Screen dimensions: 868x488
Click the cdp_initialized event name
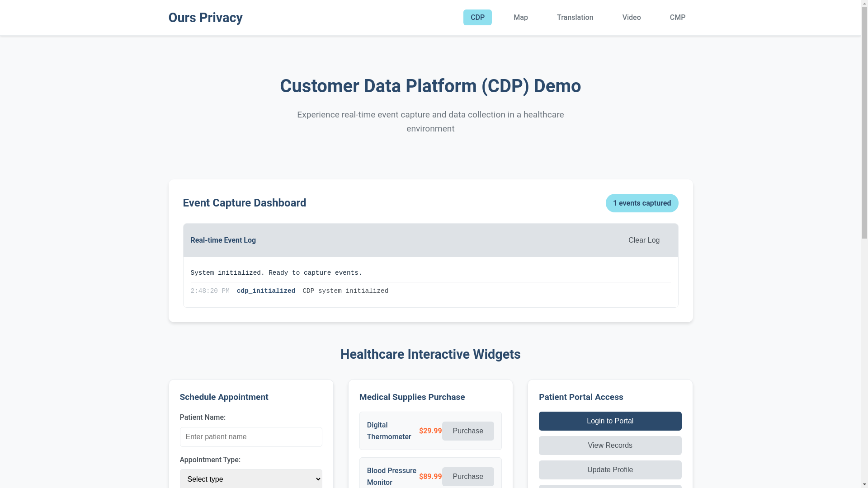266,291
